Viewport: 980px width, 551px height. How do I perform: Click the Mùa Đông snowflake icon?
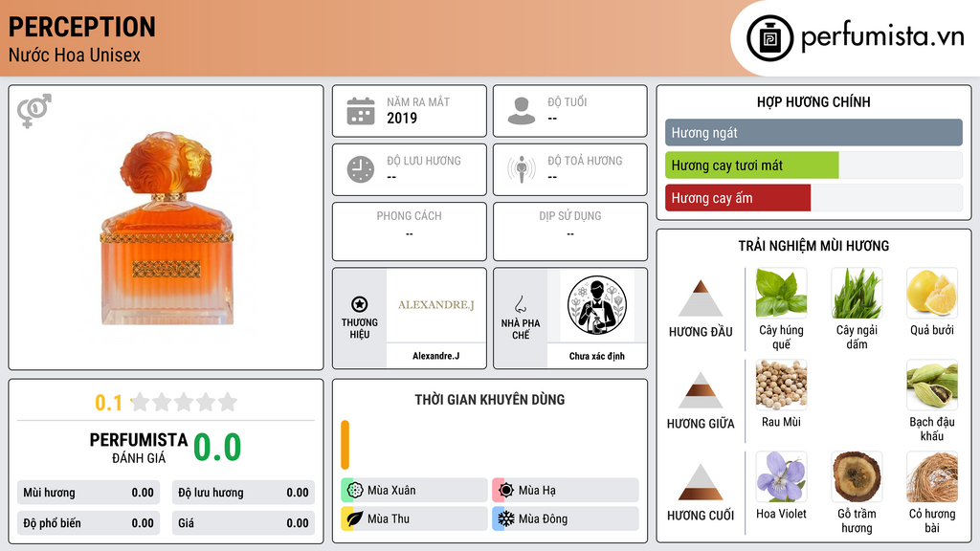(506, 518)
